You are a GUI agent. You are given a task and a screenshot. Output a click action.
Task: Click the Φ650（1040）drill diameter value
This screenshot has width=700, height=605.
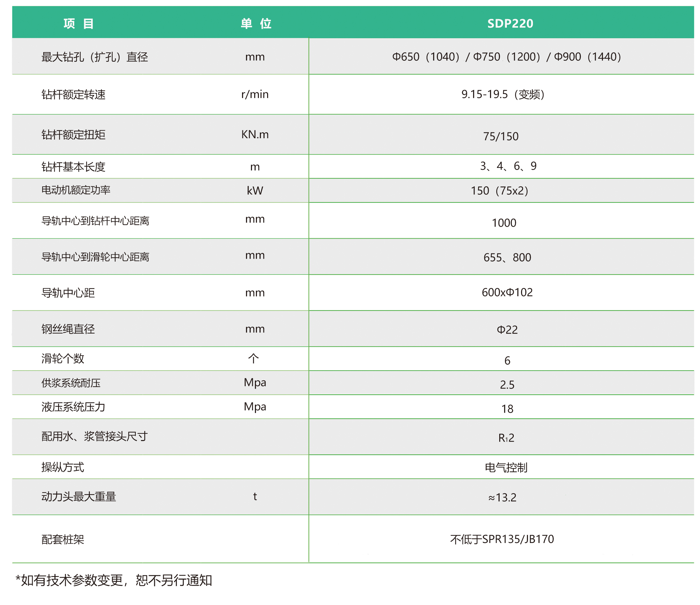[x=426, y=57]
